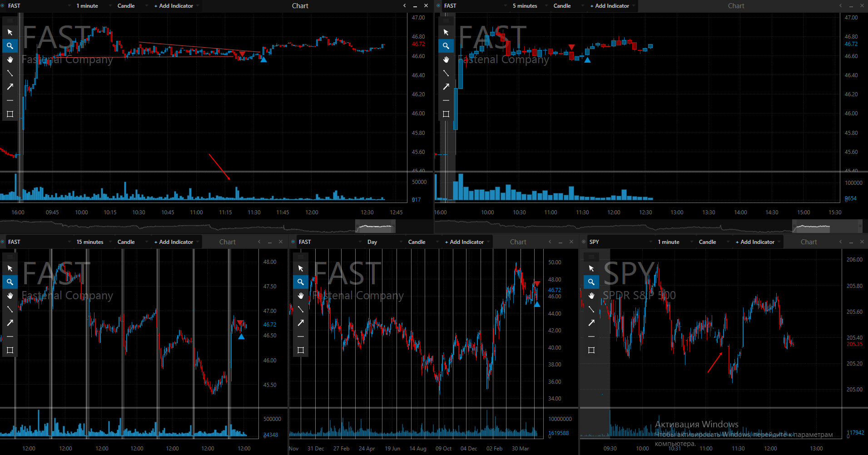The width and height of the screenshot is (868, 455).
Task: Select the rectangle tool in the 5-minute FAST chart
Action: click(446, 114)
